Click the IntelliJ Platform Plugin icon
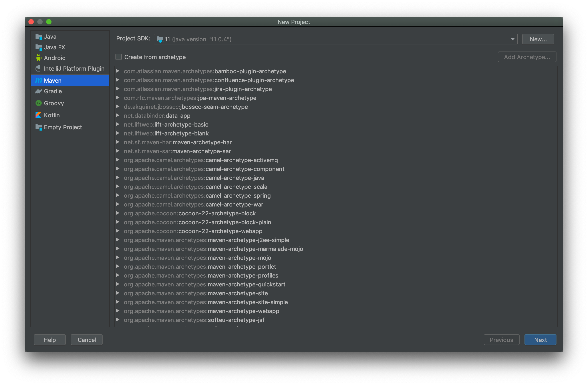 (x=39, y=68)
